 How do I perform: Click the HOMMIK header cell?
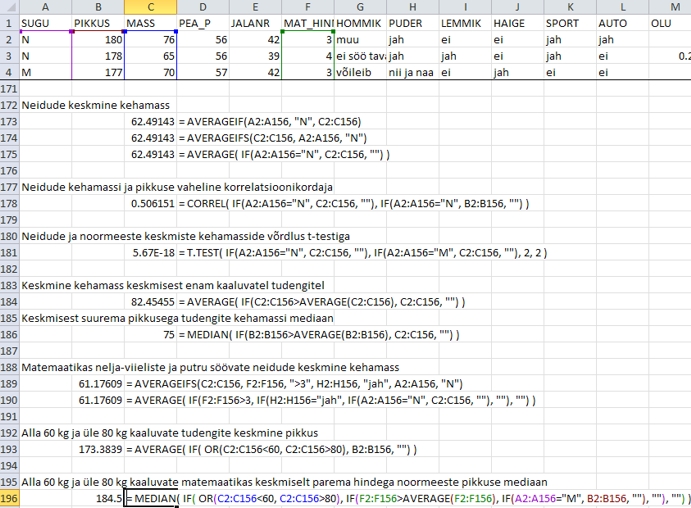click(360, 23)
